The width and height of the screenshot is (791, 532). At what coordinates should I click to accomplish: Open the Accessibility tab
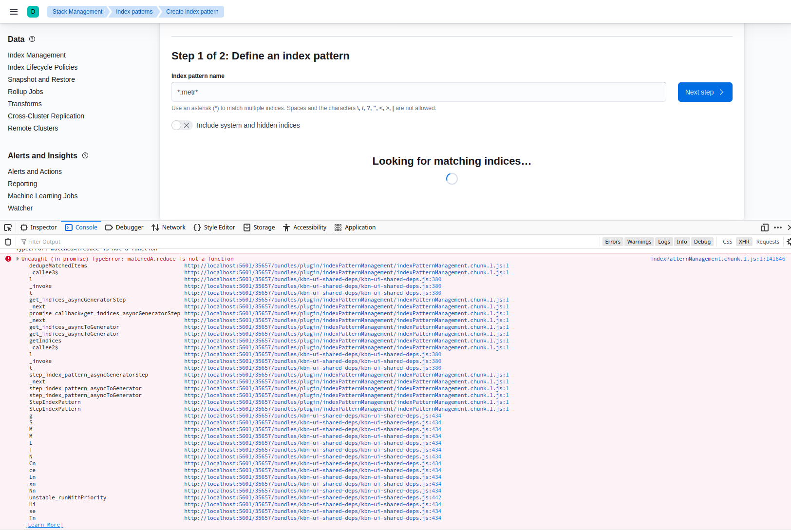(305, 228)
